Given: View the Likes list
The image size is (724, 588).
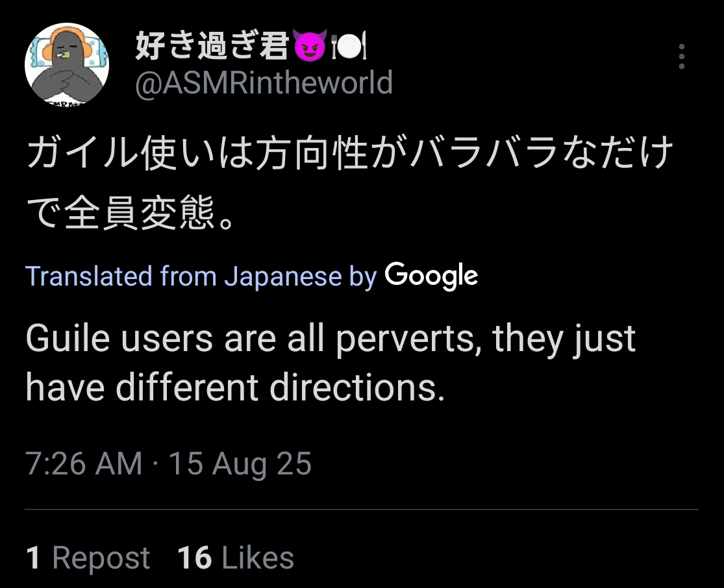Looking at the screenshot, I should click(257, 558).
